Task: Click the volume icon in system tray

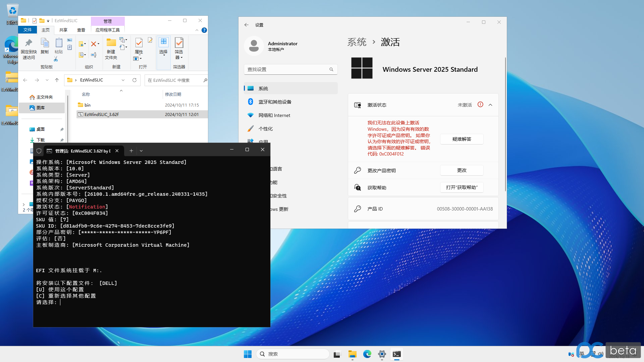Action: pyautogui.click(x=600, y=354)
